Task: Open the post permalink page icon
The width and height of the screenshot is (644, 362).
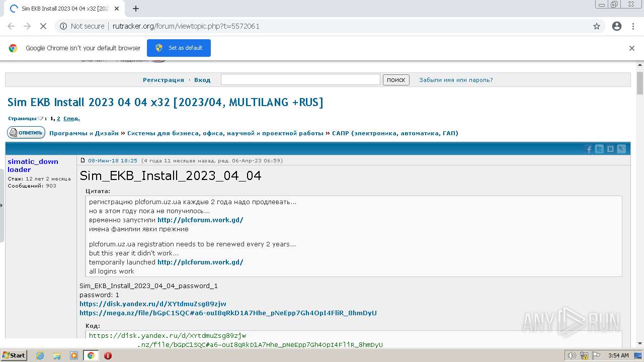Action: [83, 160]
